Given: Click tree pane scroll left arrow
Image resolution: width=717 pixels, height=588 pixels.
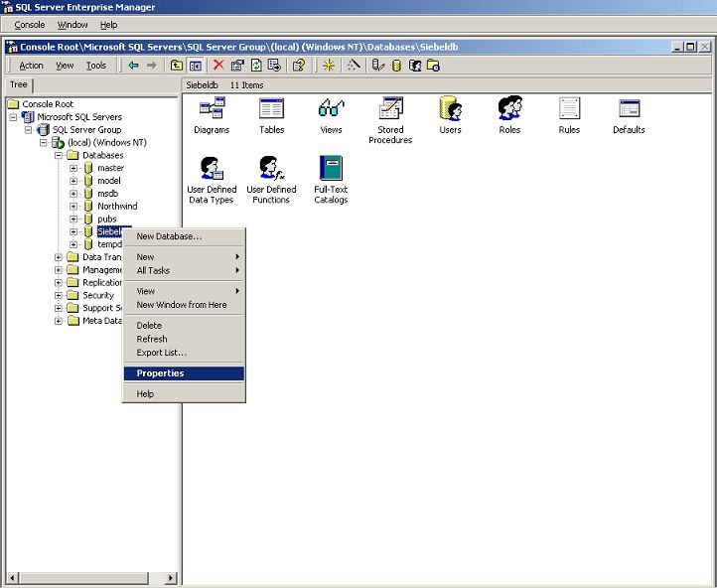Looking at the screenshot, I should pyautogui.click(x=12, y=578).
